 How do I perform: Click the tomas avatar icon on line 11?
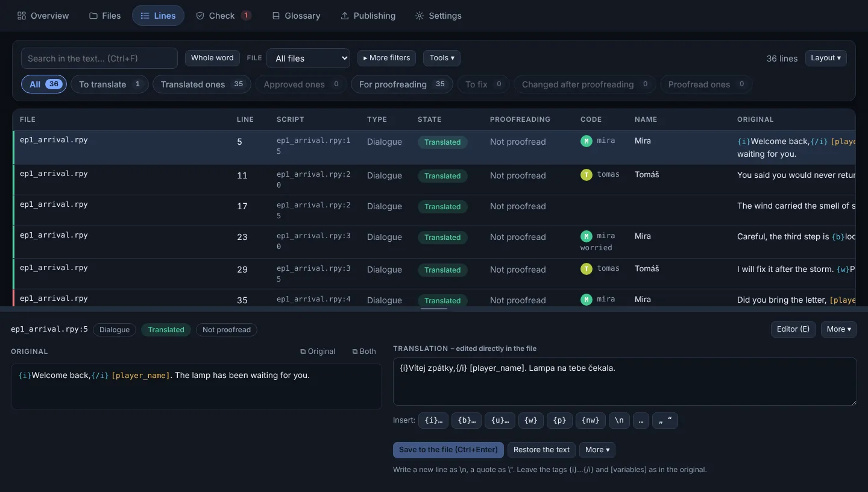(x=586, y=175)
